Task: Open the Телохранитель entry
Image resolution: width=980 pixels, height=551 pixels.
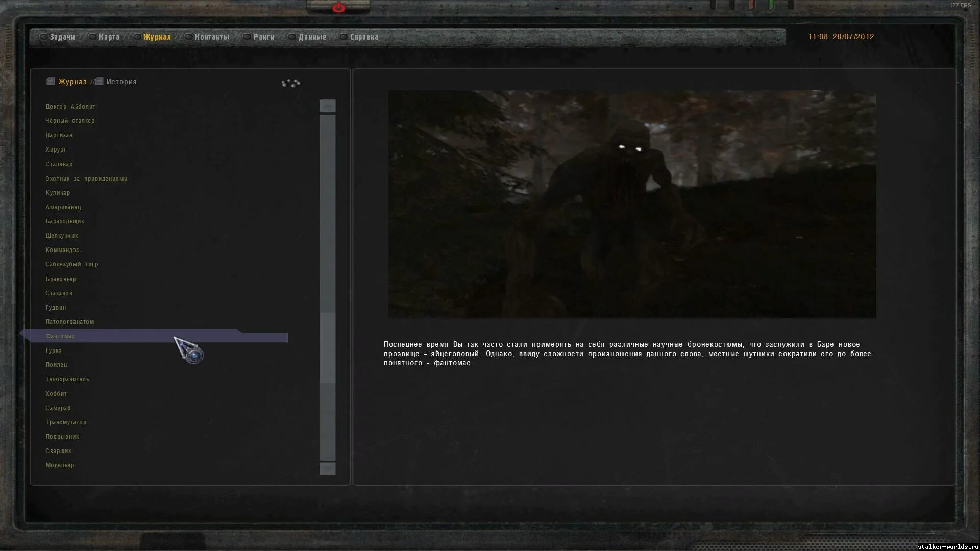Action: pyautogui.click(x=67, y=379)
